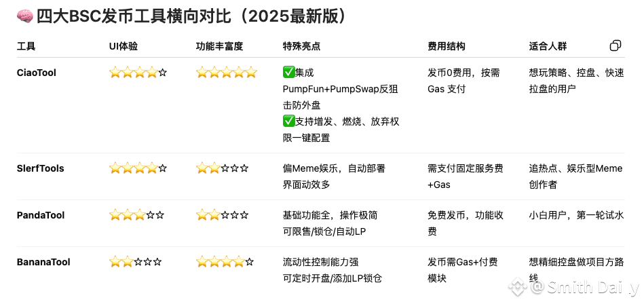Select the SlerfTools row name
The image size is (644, 304).
(x=40, y=168)
